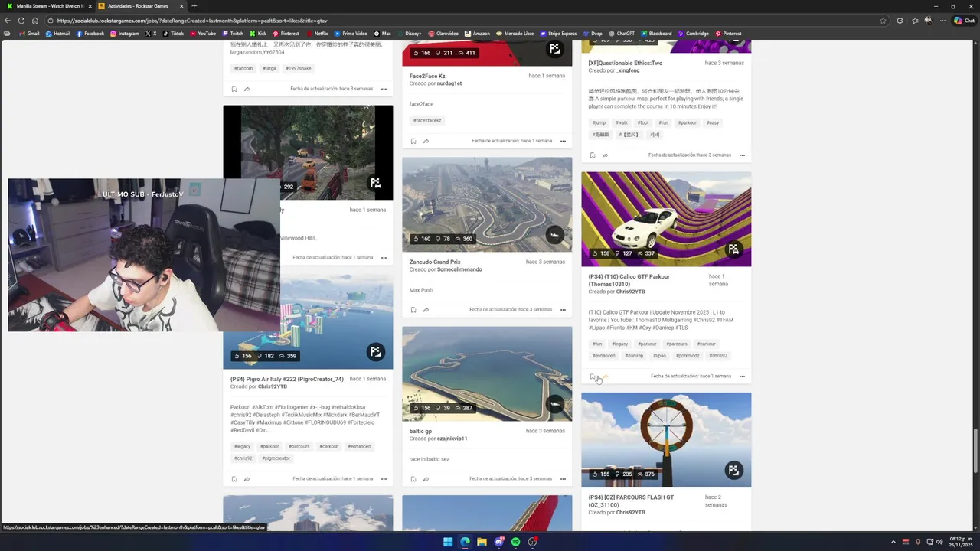Share the Pigro Air Italy #222 job

[x=247, y=479]
